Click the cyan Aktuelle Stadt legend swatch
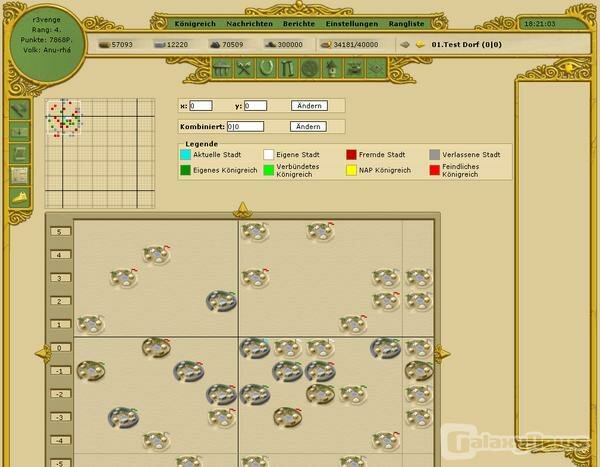 pyautogui.click(x=184, y=155)
